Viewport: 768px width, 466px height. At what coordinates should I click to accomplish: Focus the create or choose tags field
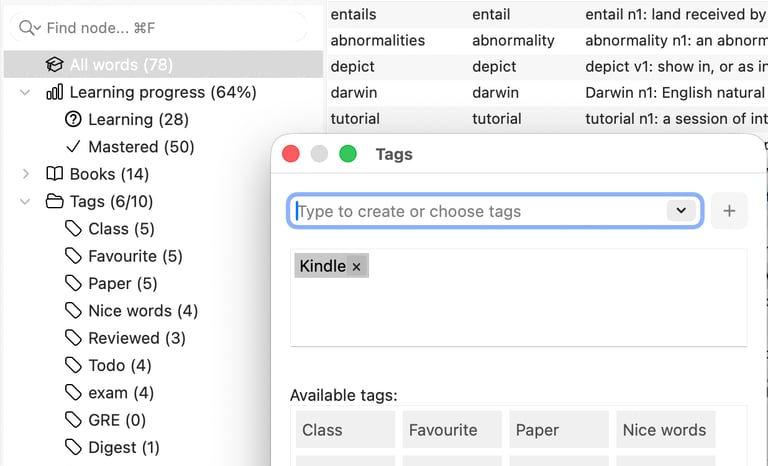[x=480, y=211]
